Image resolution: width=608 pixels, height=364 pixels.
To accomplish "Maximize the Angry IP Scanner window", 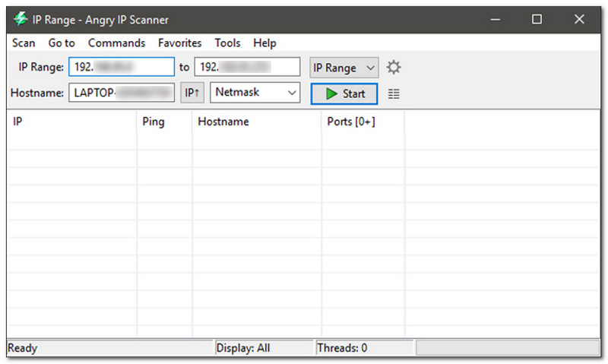I will (537, 19).
